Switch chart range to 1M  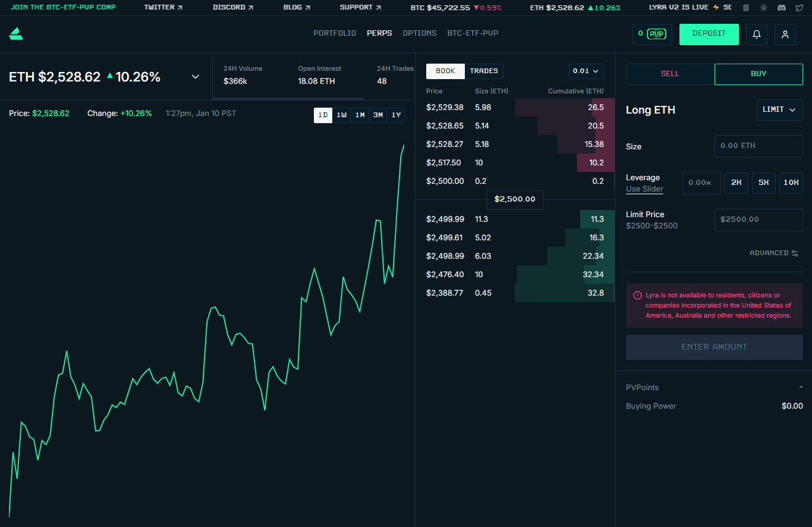click(360, 115)
